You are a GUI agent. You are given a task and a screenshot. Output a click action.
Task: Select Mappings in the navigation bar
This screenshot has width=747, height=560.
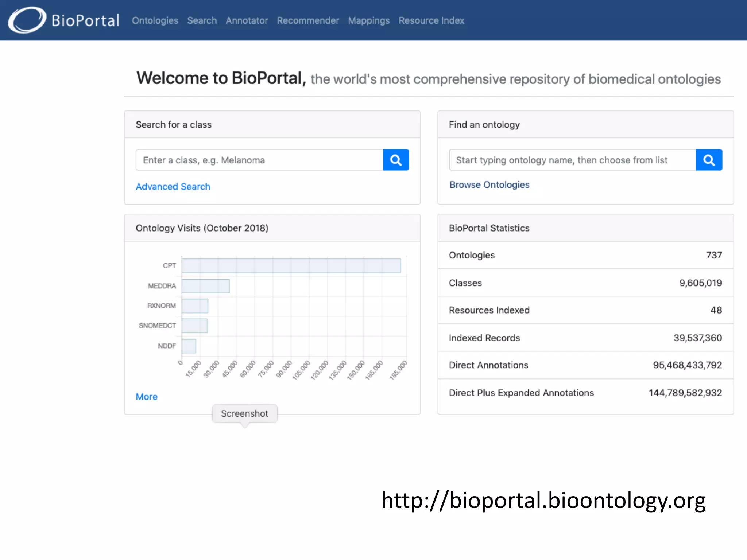coord(369,20)
